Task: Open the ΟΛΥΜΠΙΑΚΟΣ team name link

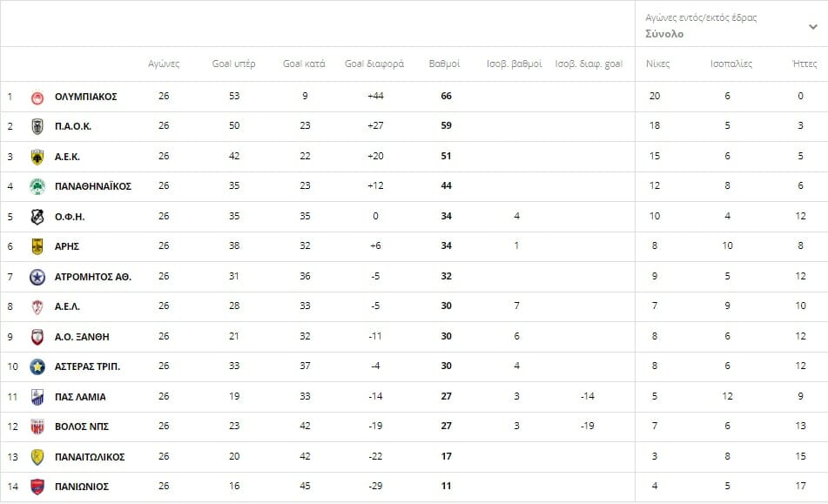Action: coord(85,97)
